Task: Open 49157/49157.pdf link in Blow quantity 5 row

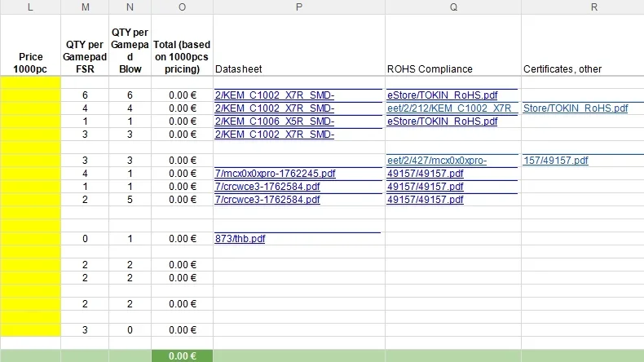Action: (x=425, y=200)
